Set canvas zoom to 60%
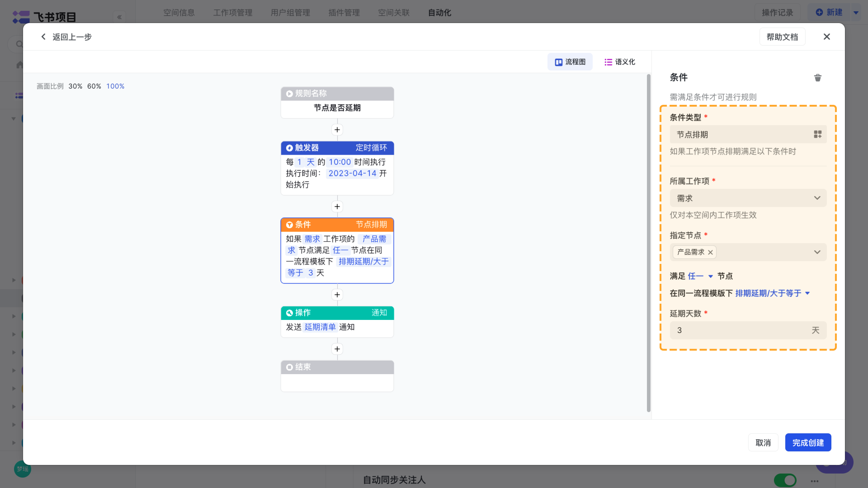 (x=94, y=86)
